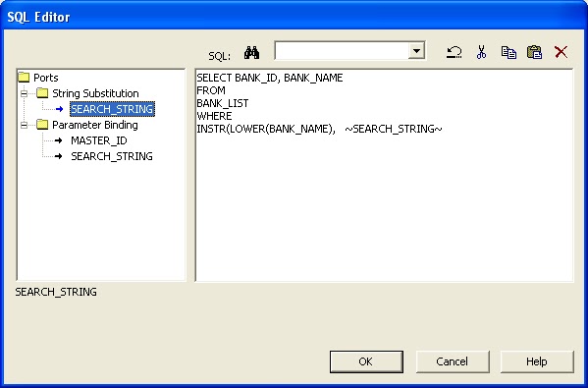The width and height of the screenshot is (588, 388).
Task: Click the SQL: label
Action: pyautogui.click(x=219, y=56)
